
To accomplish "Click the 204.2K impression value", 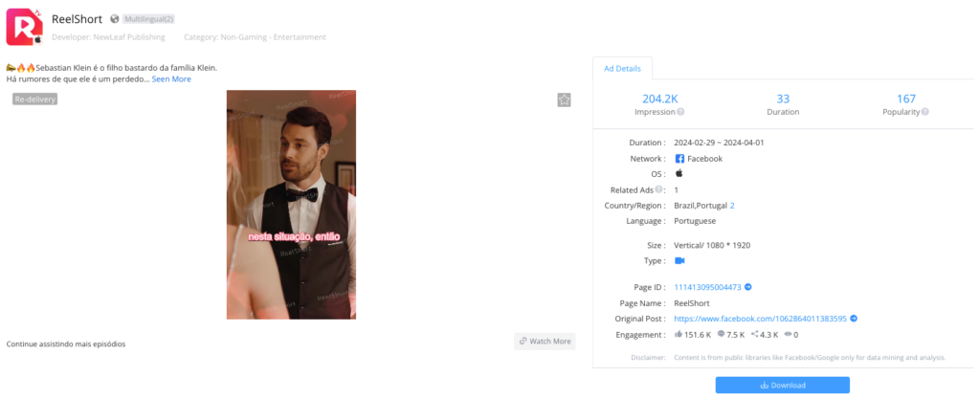I will tap(660, 99).
